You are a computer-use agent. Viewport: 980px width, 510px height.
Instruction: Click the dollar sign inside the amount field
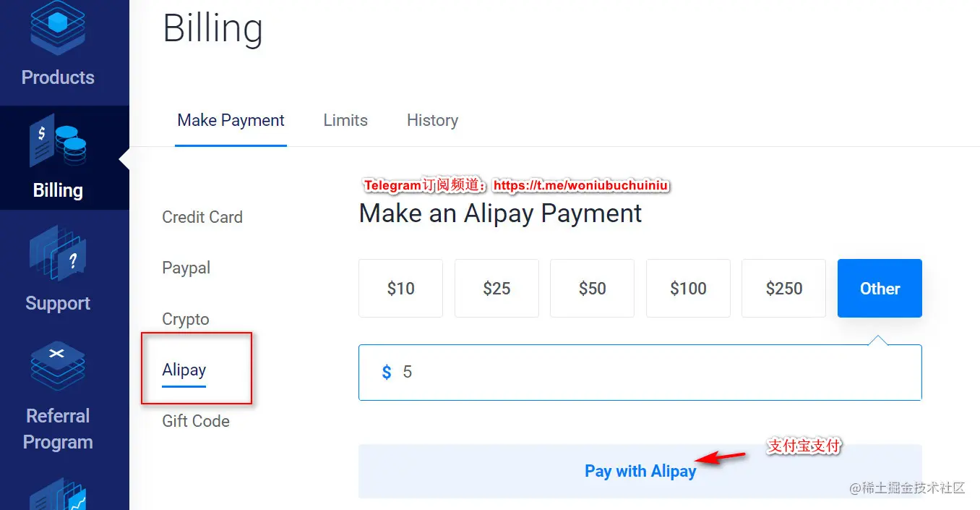click(x=385, y=372)
